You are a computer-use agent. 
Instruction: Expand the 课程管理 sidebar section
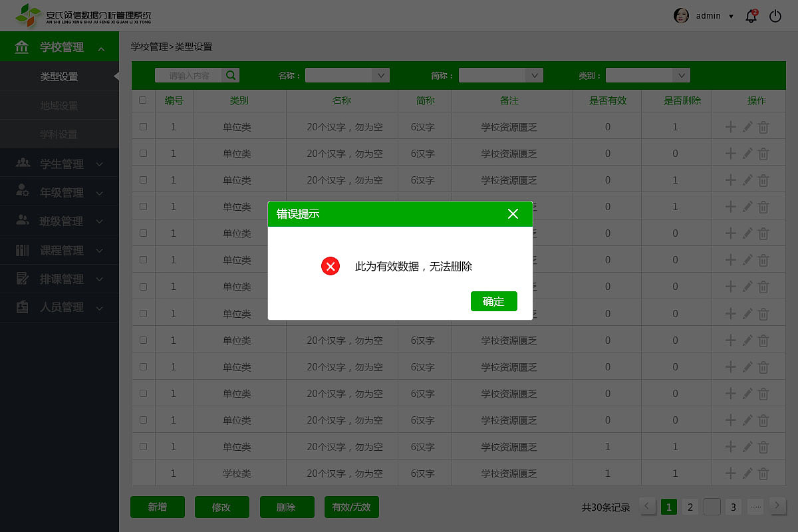point(60,250)
